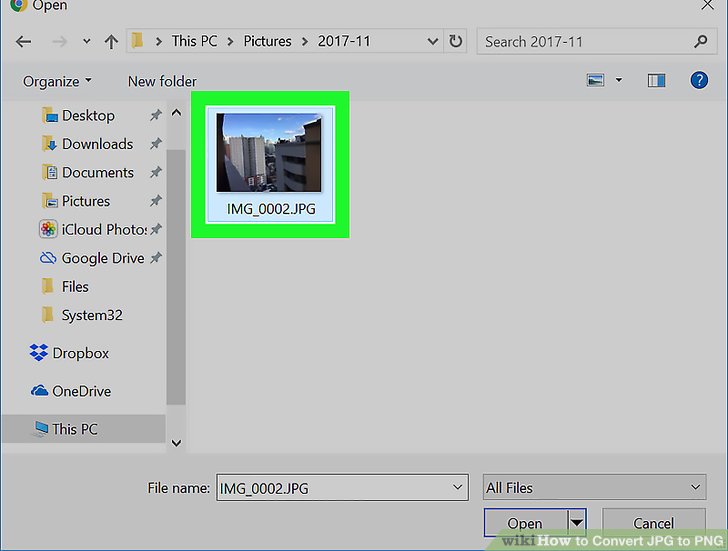This screenshot has width=728, height=551.
Task: Expand the File name dropdown arrow
Action: (457, 487)
